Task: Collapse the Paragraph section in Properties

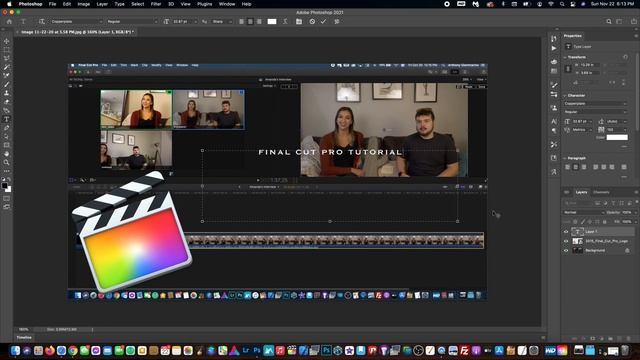Action: click(x=565, y=158)
